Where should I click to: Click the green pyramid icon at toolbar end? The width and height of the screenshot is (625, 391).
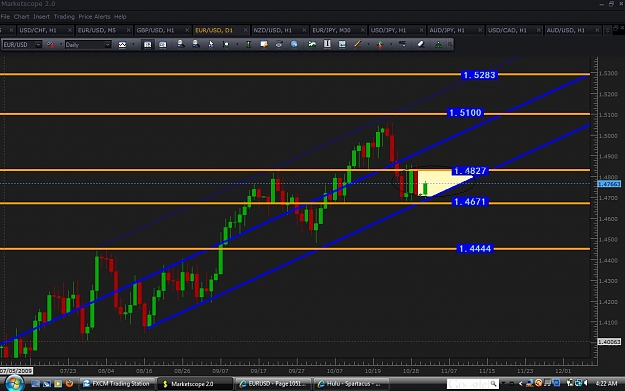point(438,45)
